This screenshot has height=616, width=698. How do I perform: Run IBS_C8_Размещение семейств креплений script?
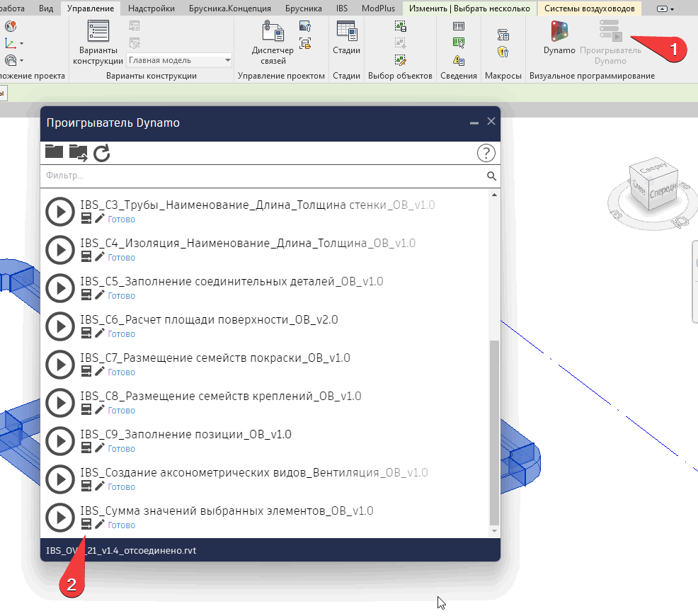[60, 404]
